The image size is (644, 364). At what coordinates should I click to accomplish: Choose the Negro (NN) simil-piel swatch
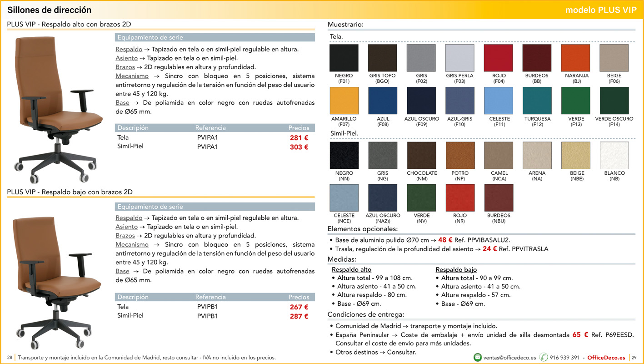[x=344, y=156]
